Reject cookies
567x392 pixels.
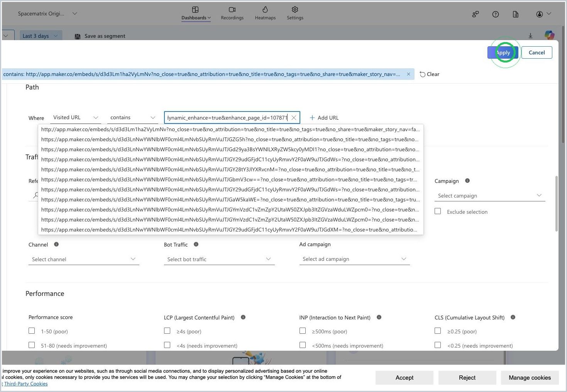(467, 378)
